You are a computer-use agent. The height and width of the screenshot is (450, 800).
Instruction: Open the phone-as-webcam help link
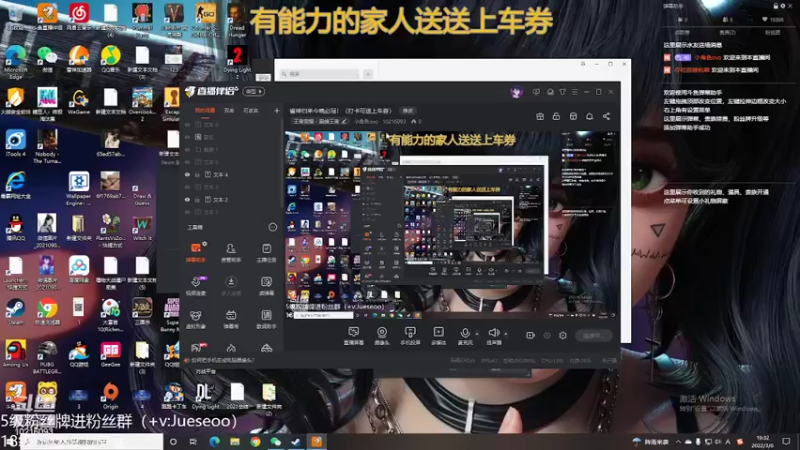(222, 360)
